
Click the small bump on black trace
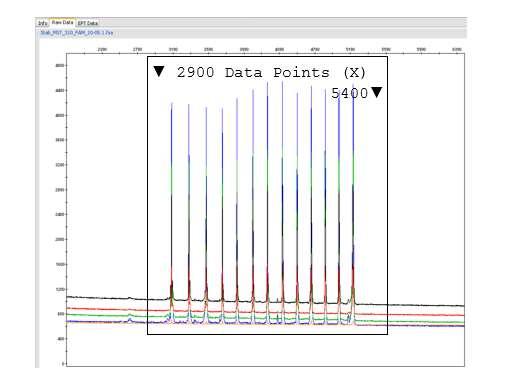[130, 298]
